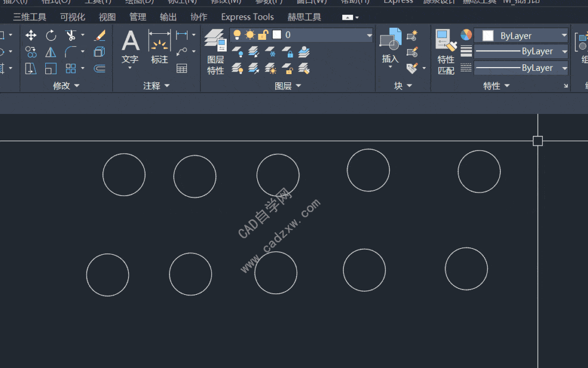Open the 赫思工具 ribbon tab

(x=304, y=17)
